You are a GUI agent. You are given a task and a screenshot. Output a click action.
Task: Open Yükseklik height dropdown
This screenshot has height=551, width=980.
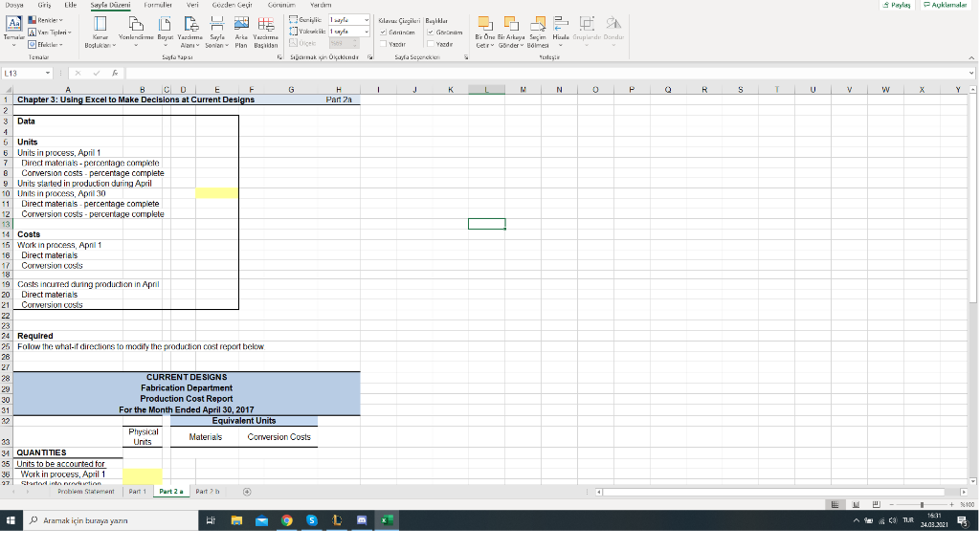pyautogui.click(x=367, y=32)
